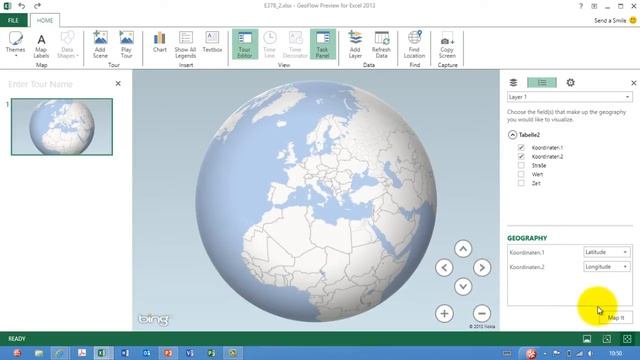Open the FILE menu
The height and width of the screenshot is (360, 640).
[x=13, y=20]
